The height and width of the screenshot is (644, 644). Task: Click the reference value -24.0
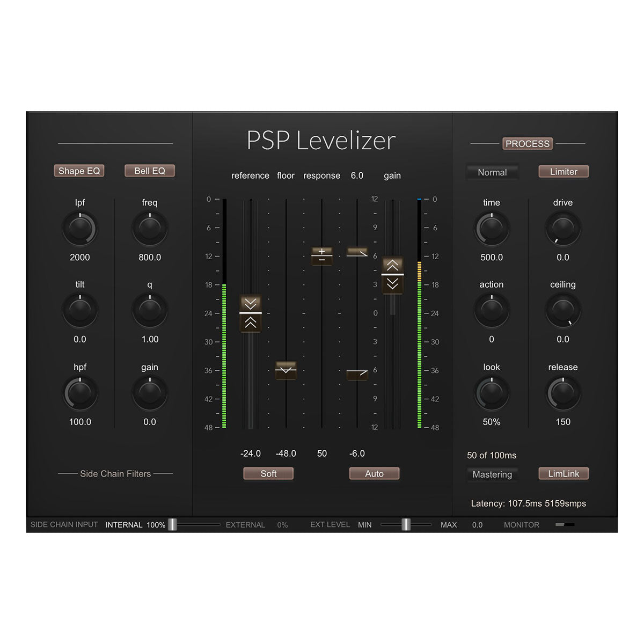[251, 453]
